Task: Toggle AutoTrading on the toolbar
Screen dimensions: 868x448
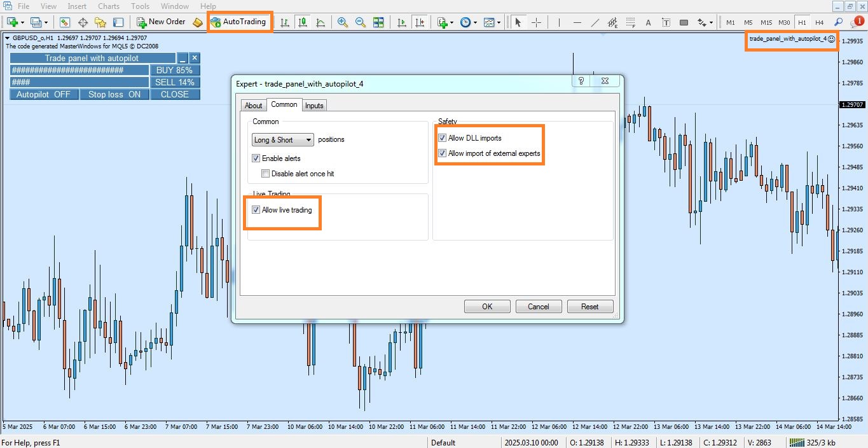Action: tap(240, 21)
